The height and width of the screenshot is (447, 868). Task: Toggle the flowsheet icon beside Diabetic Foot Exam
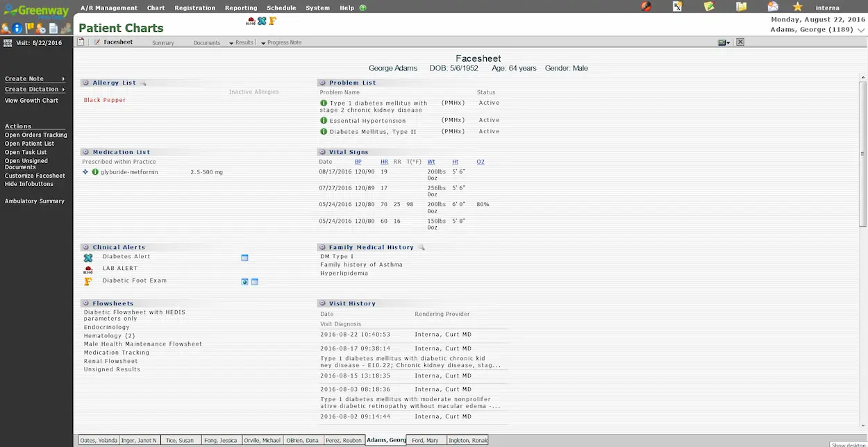tap(254, 282)
